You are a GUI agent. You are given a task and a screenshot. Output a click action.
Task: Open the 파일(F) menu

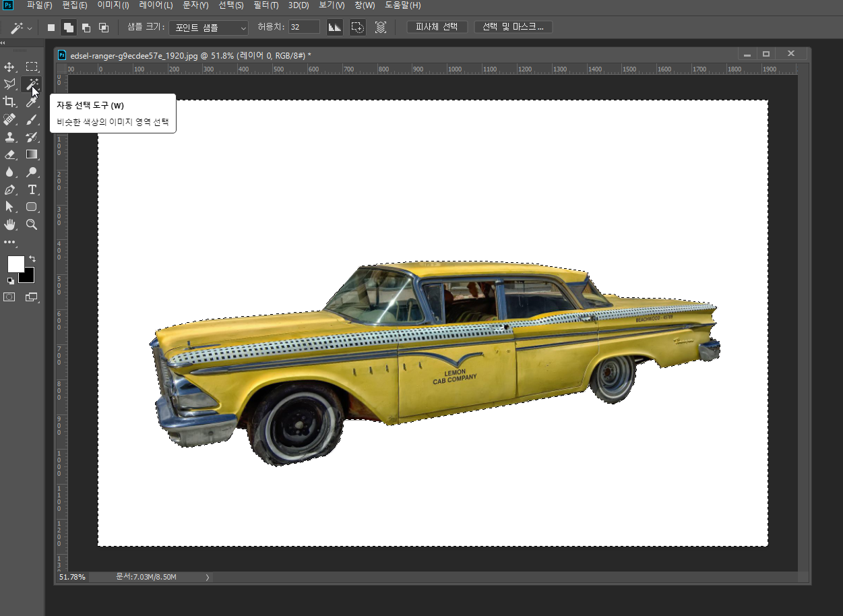(x=39, y=5)
